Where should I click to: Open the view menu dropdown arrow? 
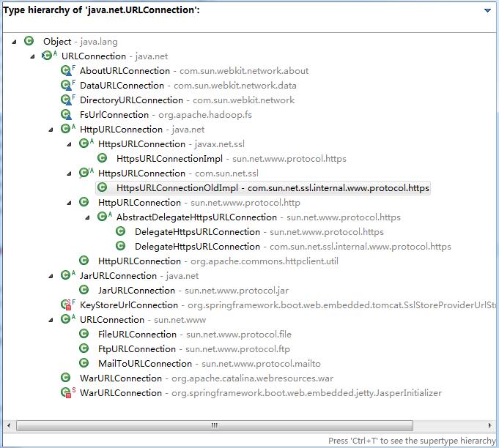point(488,11)
